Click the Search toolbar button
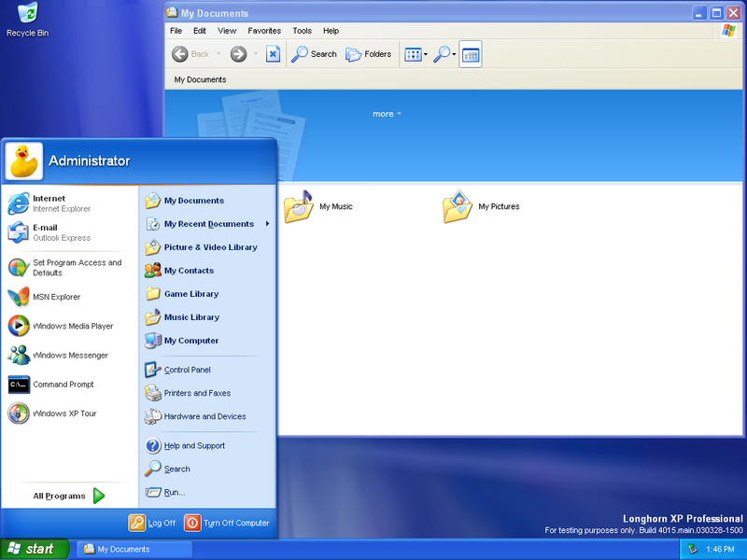747x560 pixels. click(x=314, y=54)
